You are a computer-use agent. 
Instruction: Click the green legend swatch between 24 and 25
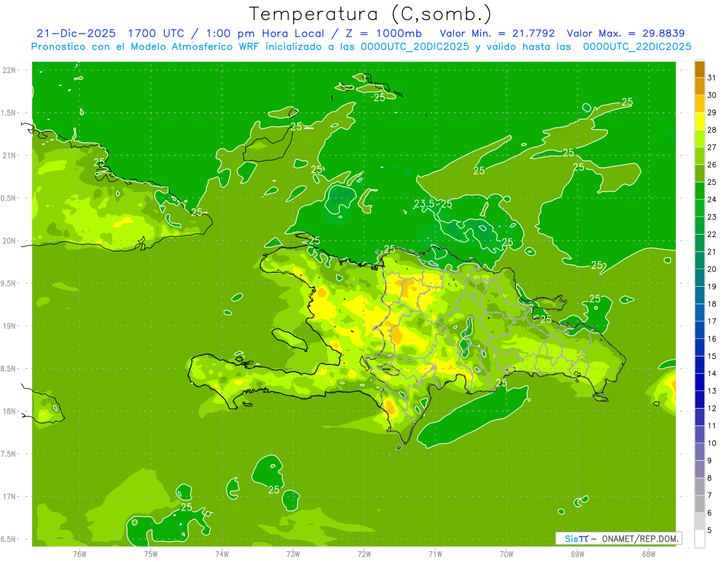point(699,191)
